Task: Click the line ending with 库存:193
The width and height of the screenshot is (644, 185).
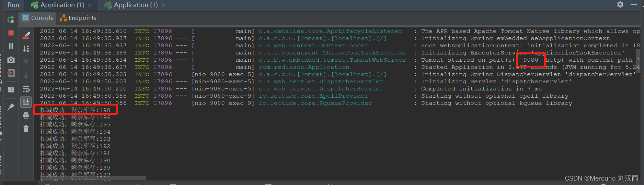Action: click(x=75, y=139)
